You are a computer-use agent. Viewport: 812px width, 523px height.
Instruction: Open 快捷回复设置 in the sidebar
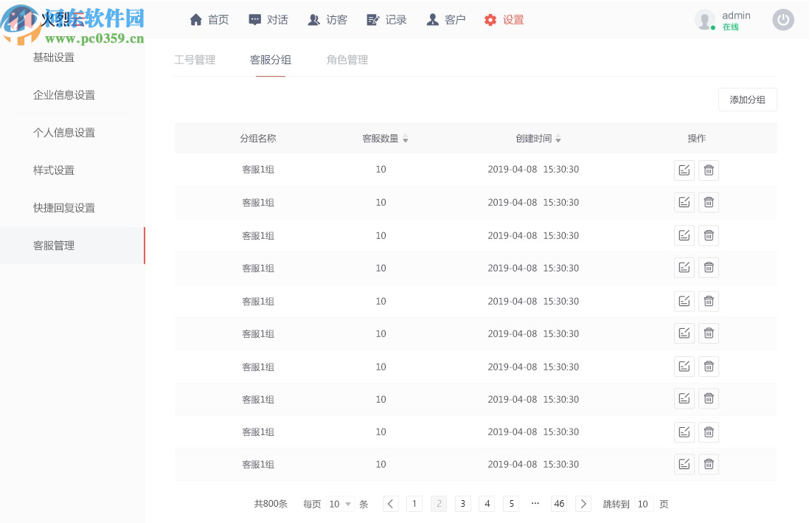(x=64, y=208)
